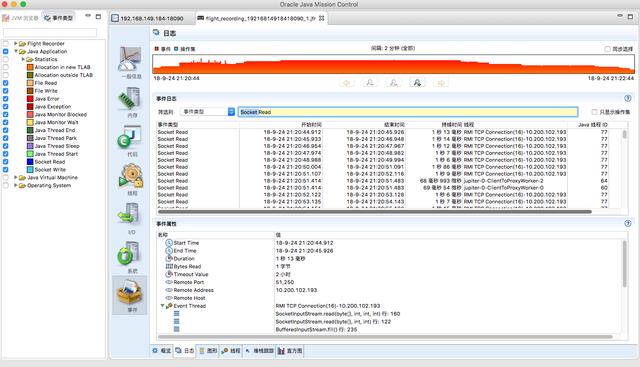
Task: Click the Remote Port property icon
Action: (x=169, y=282)
